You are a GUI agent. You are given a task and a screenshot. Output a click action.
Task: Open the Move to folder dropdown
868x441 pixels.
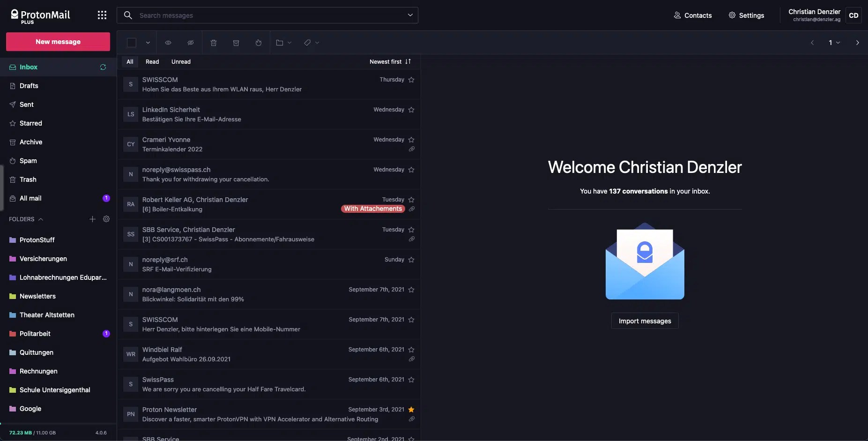point(284,43)
